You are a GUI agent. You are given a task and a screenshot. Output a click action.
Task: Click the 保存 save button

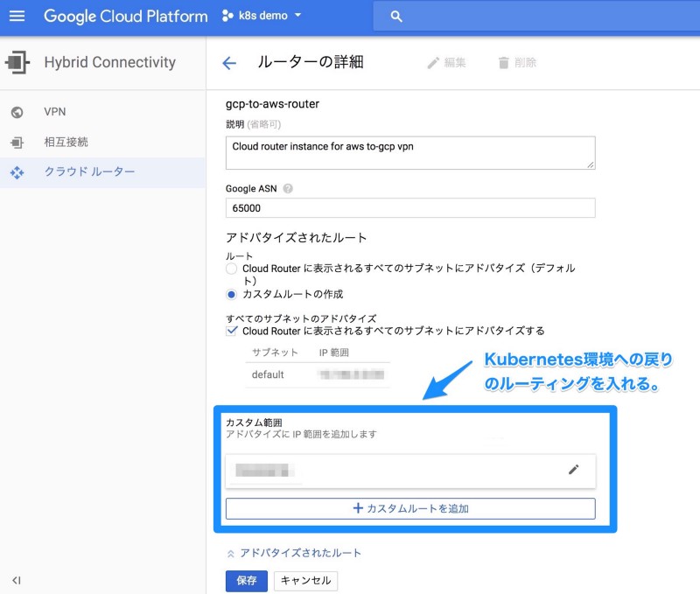[247, 581]
